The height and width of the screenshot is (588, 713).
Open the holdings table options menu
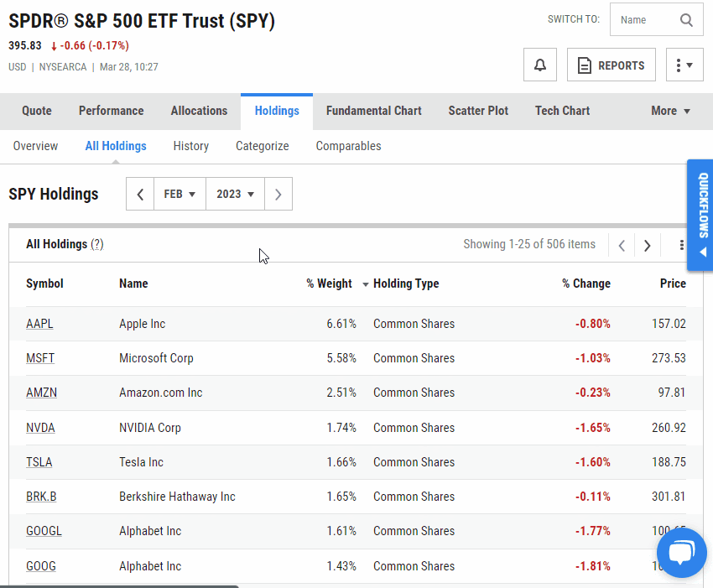(681, 246)
